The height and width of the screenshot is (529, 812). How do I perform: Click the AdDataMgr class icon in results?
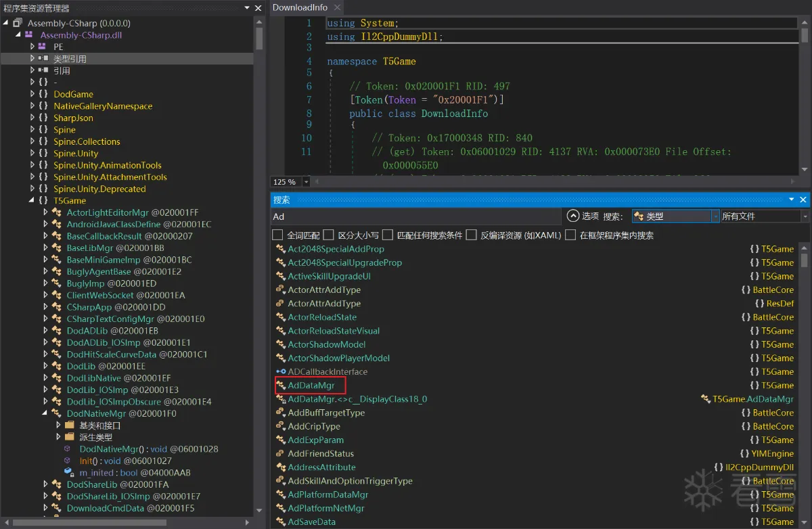pos(281,386)
